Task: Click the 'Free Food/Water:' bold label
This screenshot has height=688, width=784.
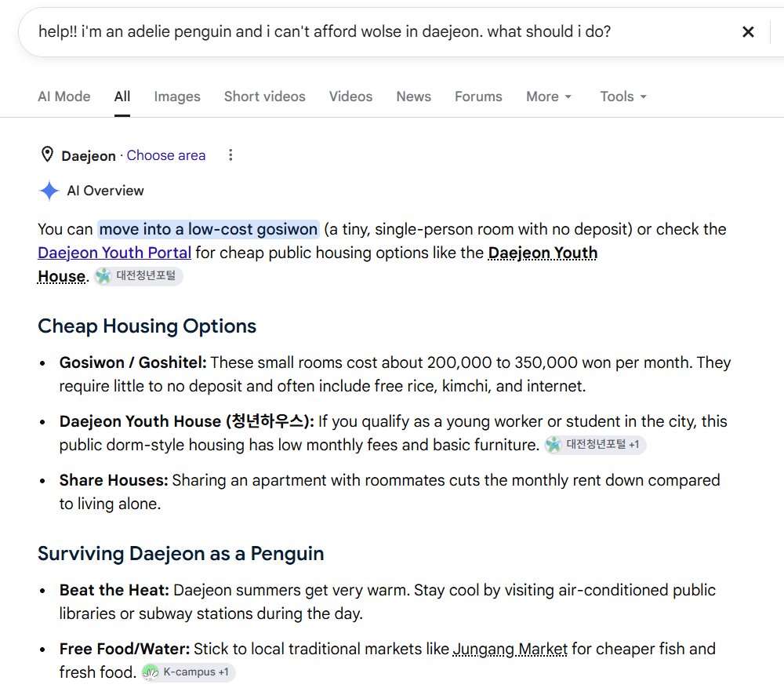Action: pos(125,649)
